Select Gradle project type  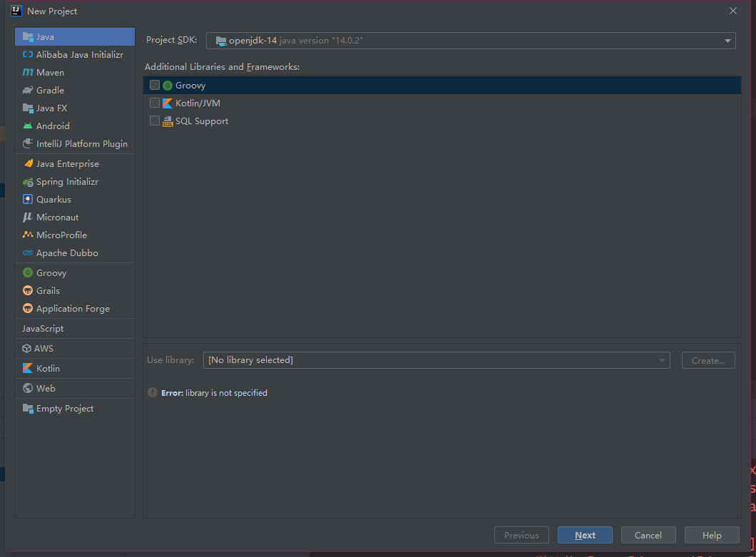[x=75, y=90]
